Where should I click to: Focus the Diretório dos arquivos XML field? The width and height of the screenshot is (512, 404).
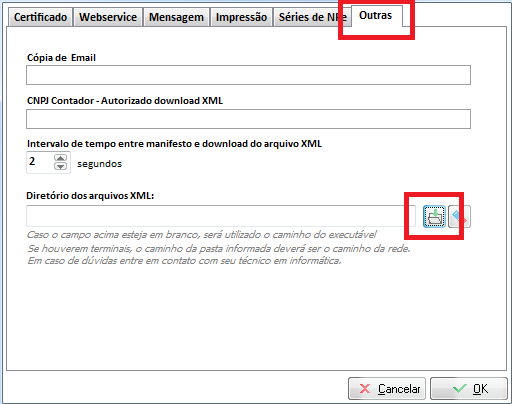coord(221,216)
